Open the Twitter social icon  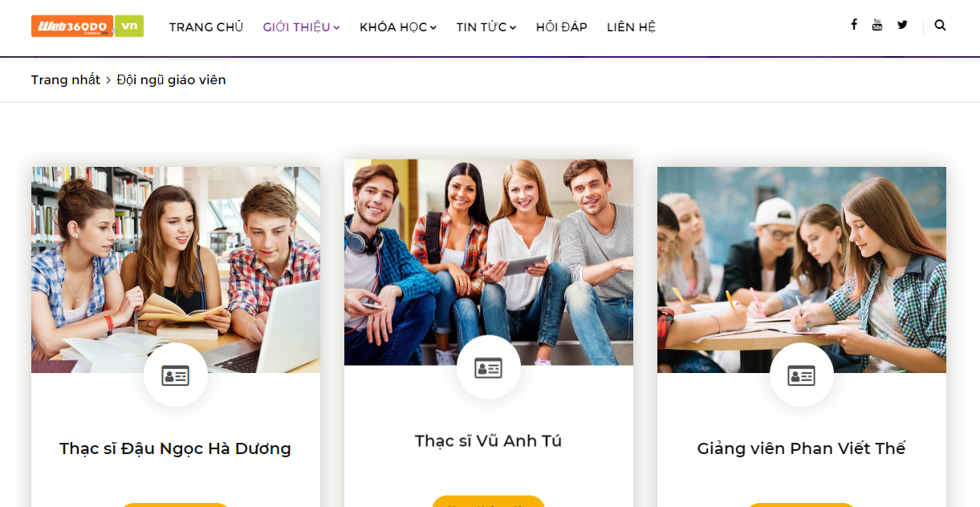pos(903,25)
